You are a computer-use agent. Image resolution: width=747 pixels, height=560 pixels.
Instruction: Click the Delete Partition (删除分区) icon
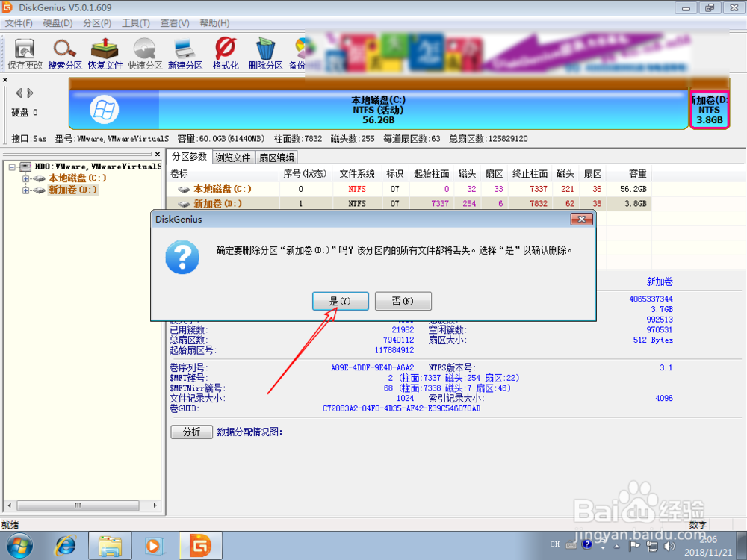click(x=265, y=53)
